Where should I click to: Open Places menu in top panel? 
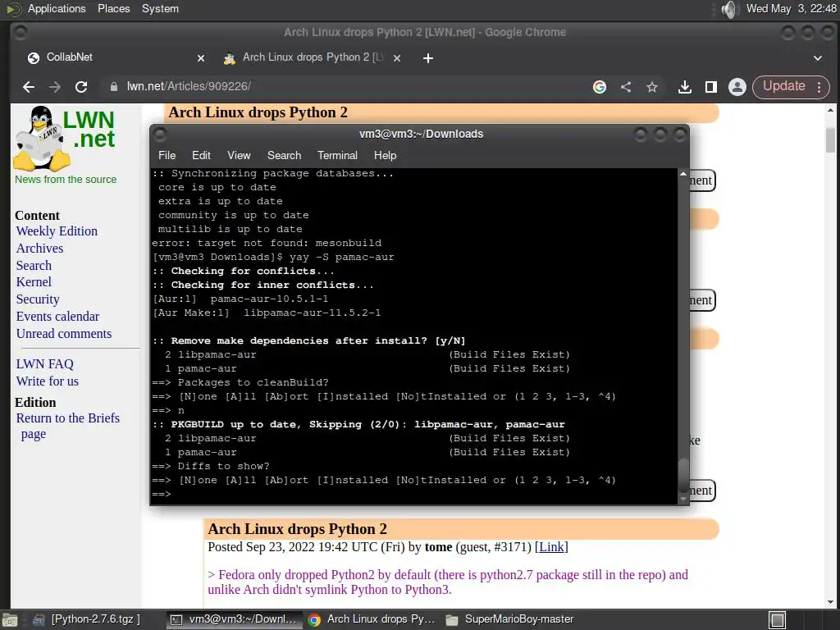tap(113, 8)
